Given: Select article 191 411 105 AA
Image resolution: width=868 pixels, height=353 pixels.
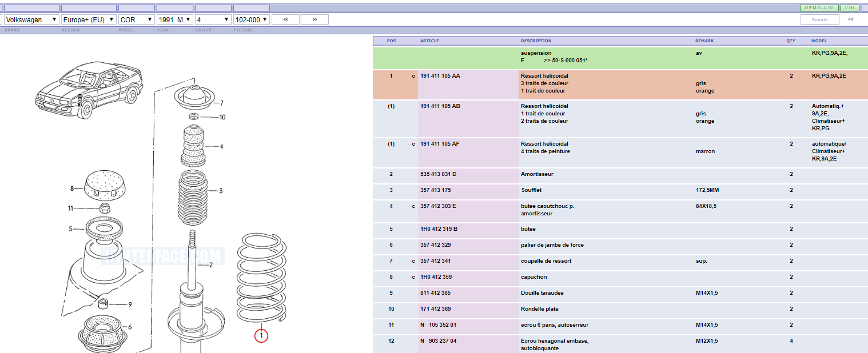Looking at the screenshot, I should tap(440, 75).
